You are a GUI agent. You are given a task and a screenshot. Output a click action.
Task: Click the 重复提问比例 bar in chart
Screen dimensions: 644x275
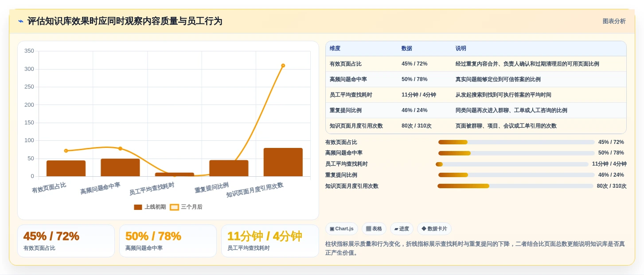coord(229,168)
